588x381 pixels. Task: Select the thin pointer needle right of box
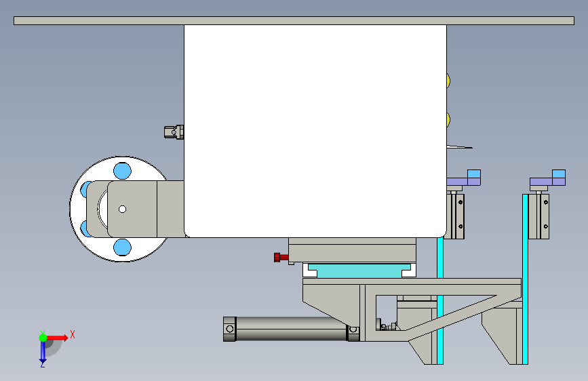(459, 146)
